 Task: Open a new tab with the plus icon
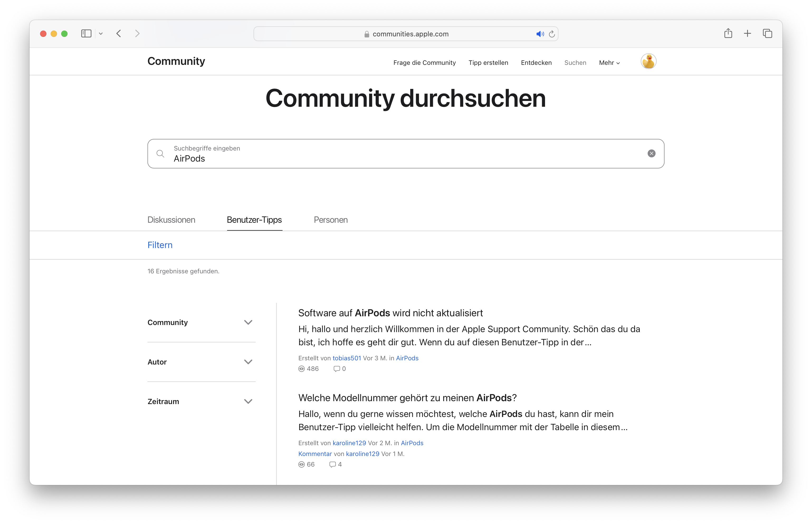pos(747,33)
